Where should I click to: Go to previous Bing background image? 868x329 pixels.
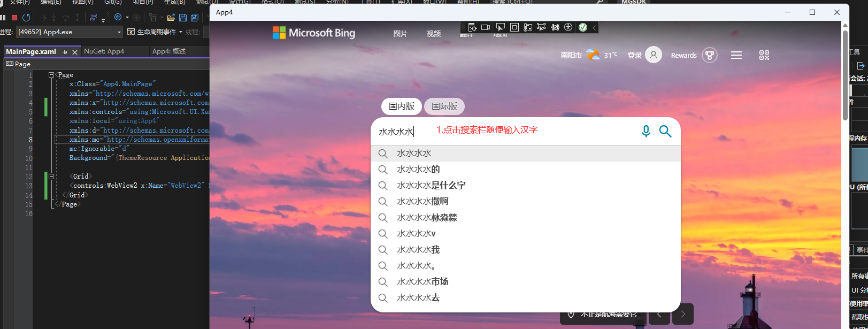659,315
